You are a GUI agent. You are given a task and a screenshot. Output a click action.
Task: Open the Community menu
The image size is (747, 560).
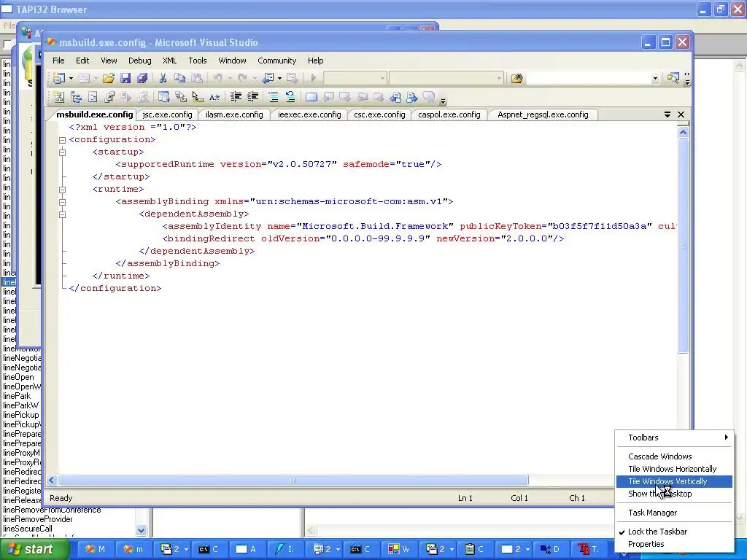tap(276, 61)
